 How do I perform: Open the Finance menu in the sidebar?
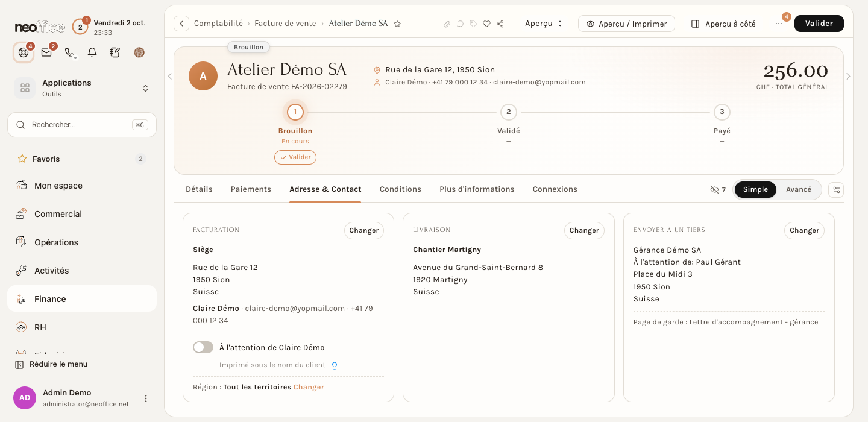coord(82,298)
